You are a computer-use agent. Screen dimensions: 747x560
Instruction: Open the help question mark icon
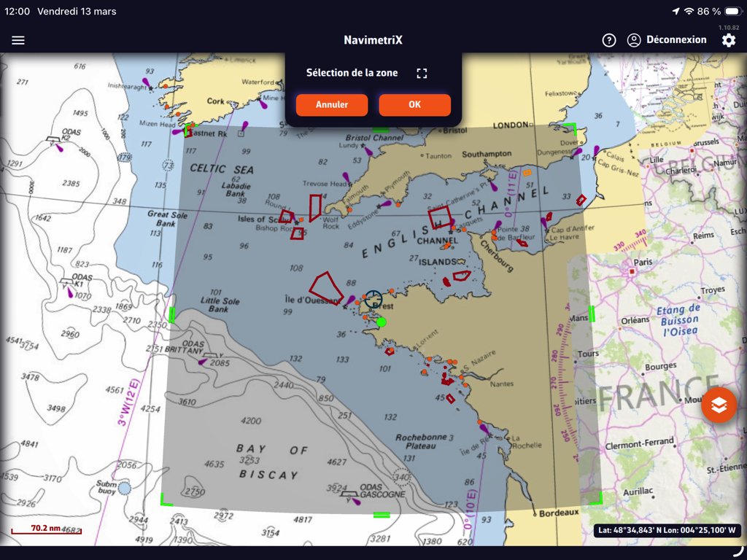tap(609, 40)
